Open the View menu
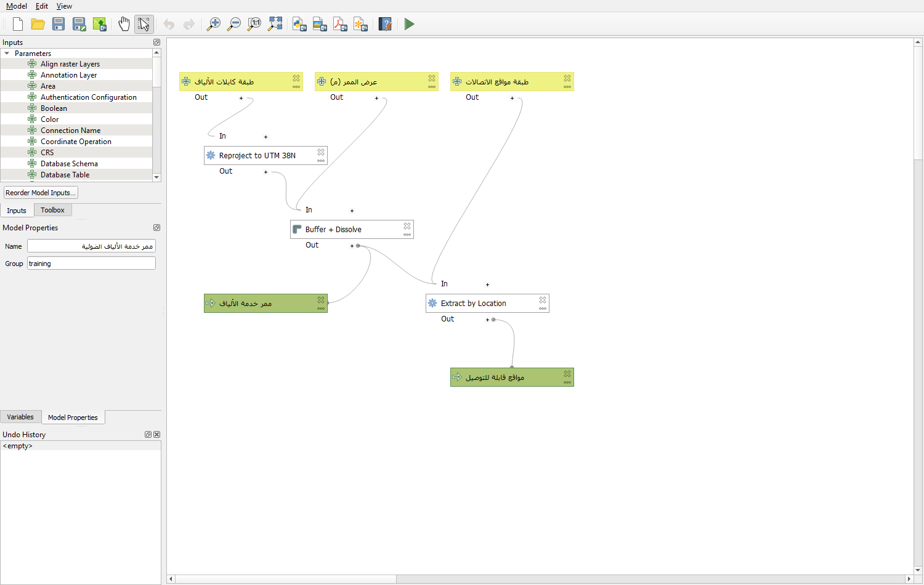Viewport: 924px width, 585px height. (x=64, y=6)
